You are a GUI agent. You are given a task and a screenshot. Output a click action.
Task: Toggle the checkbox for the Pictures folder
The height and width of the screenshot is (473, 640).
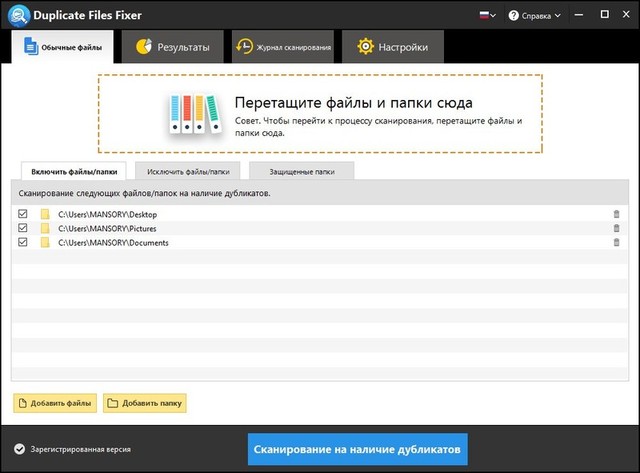pos(23,228)
